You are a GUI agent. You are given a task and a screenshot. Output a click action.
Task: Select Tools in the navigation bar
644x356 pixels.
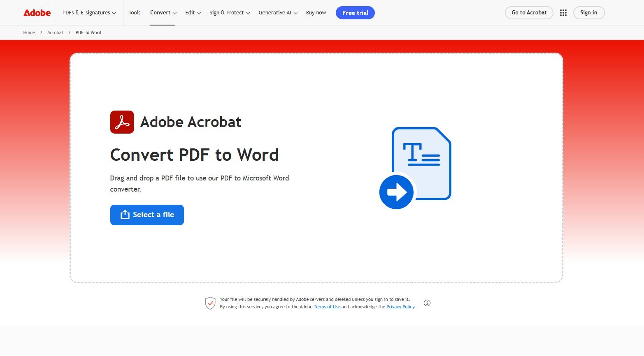pyautogui.click(x=135, y=13)
